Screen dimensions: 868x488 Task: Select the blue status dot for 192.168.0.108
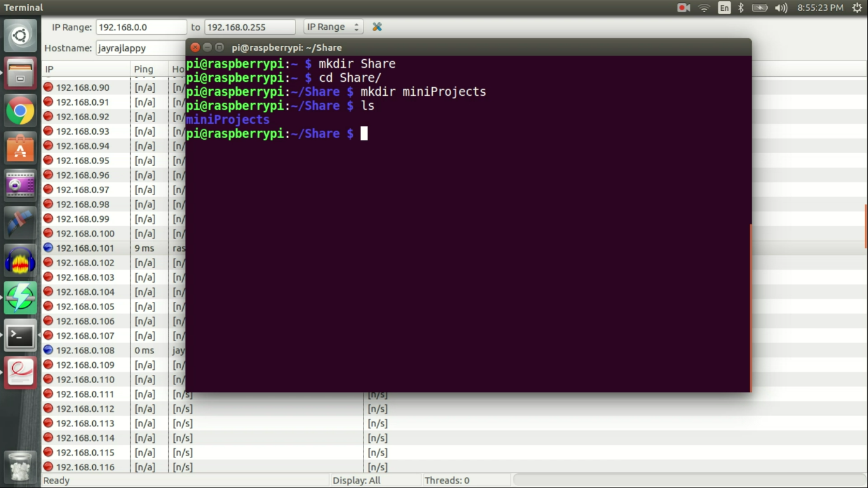[x=48, y=350]
